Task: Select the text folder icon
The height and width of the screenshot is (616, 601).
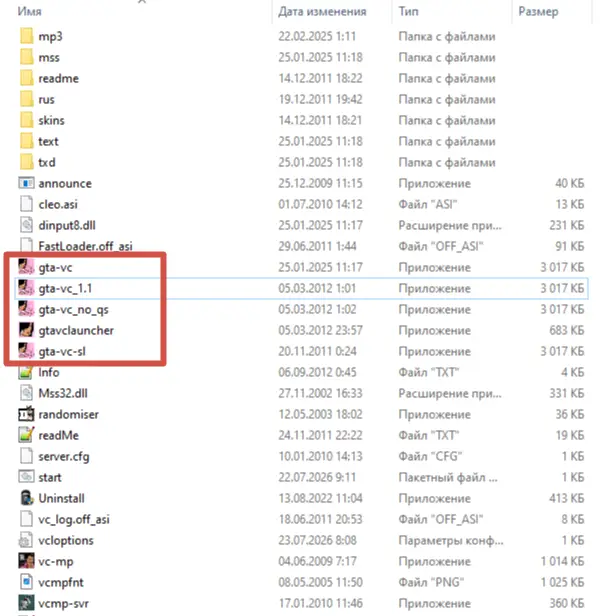Action: click(26, 141)
